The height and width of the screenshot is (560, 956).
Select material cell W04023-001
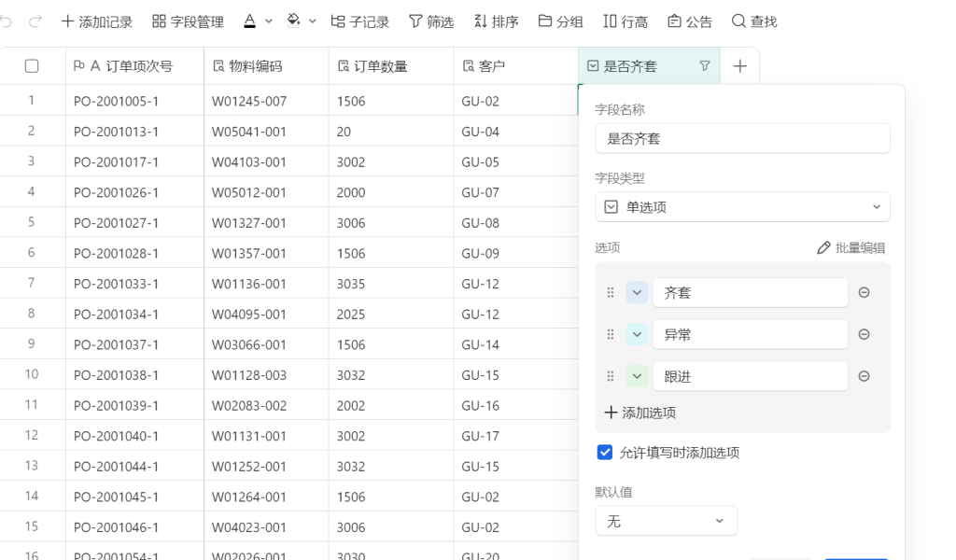click(x=266, y=527)
